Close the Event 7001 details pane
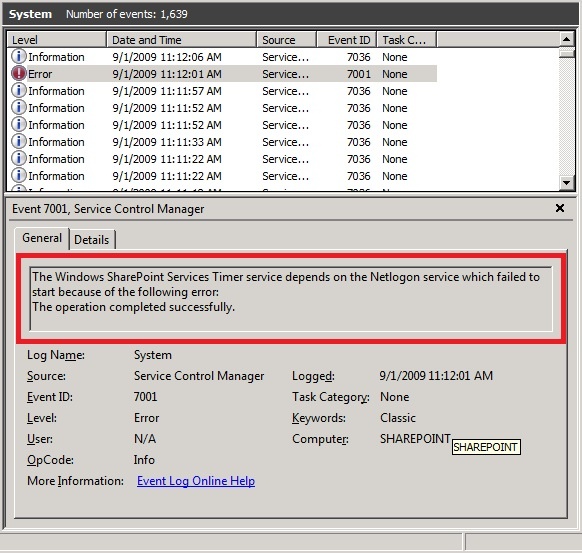 pyautogui.click(x=560, y=208)
